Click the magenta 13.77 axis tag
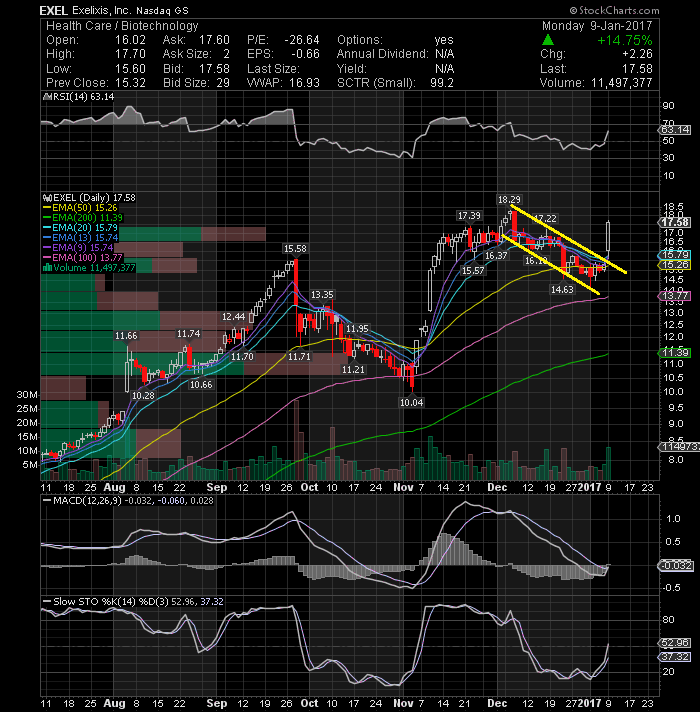This screenshot has height=712, width=700. [x=675, y=296]
